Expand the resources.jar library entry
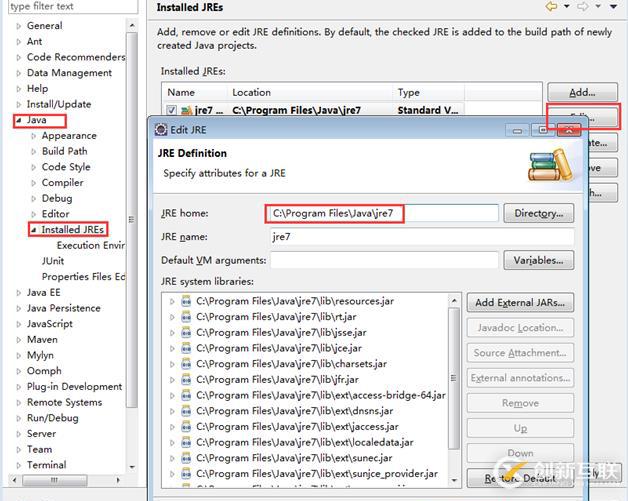Image resolution: width=628 pixels, height=501 pixels. (x=172, y=302)
